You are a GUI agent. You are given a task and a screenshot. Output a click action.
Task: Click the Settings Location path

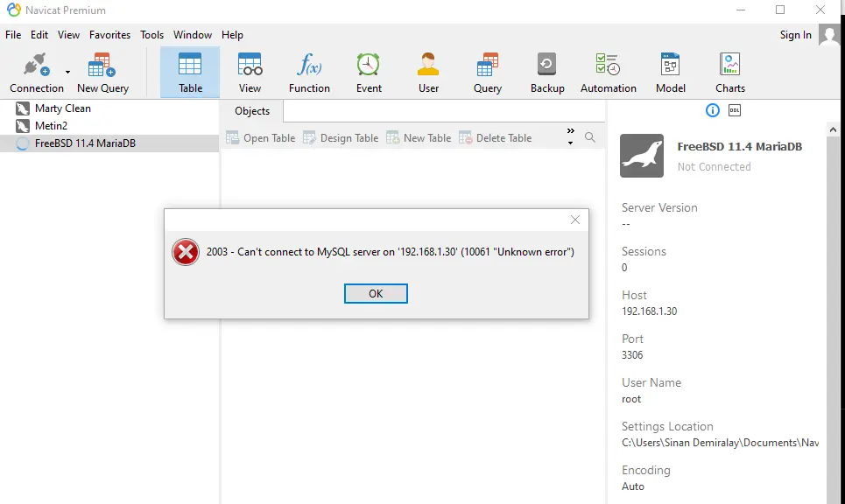(x=720, y=443)
